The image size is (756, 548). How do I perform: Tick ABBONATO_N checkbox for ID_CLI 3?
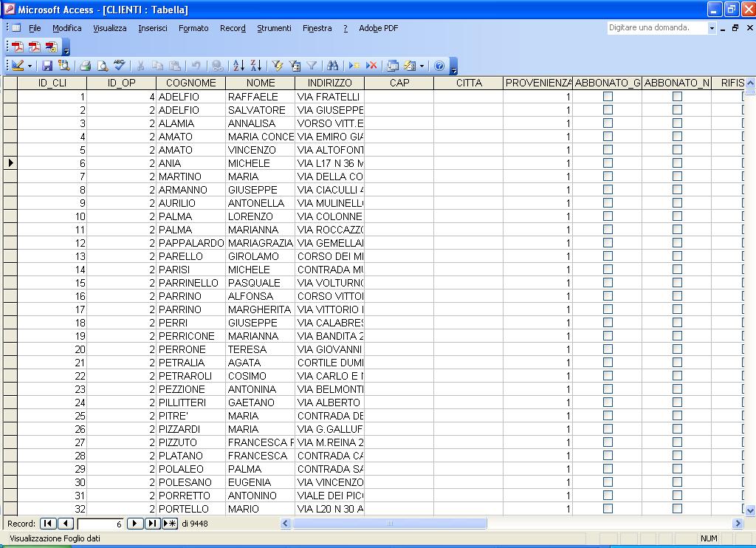678,123
